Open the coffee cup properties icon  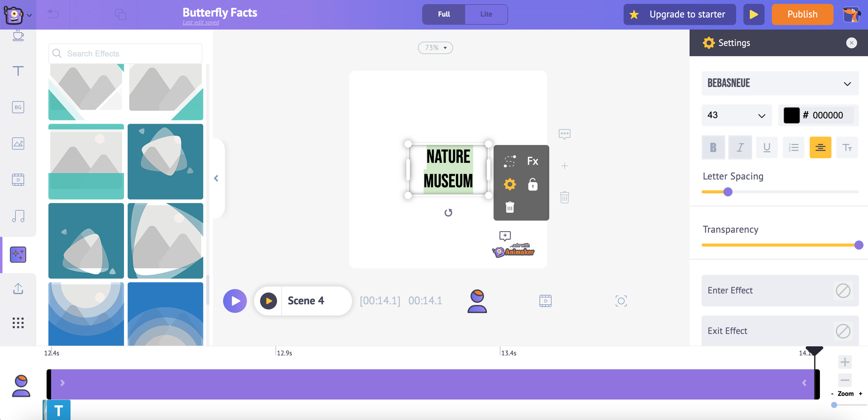18,36
